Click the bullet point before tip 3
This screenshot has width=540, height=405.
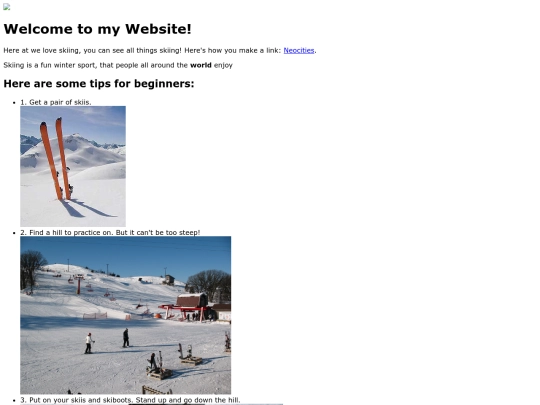(14, 401)
